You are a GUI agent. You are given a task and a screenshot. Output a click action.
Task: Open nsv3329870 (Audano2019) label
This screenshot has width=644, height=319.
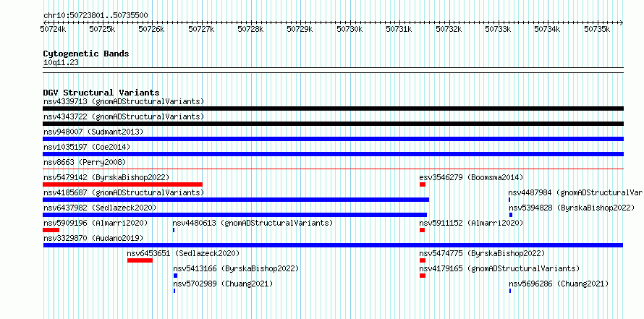(93, 238)
